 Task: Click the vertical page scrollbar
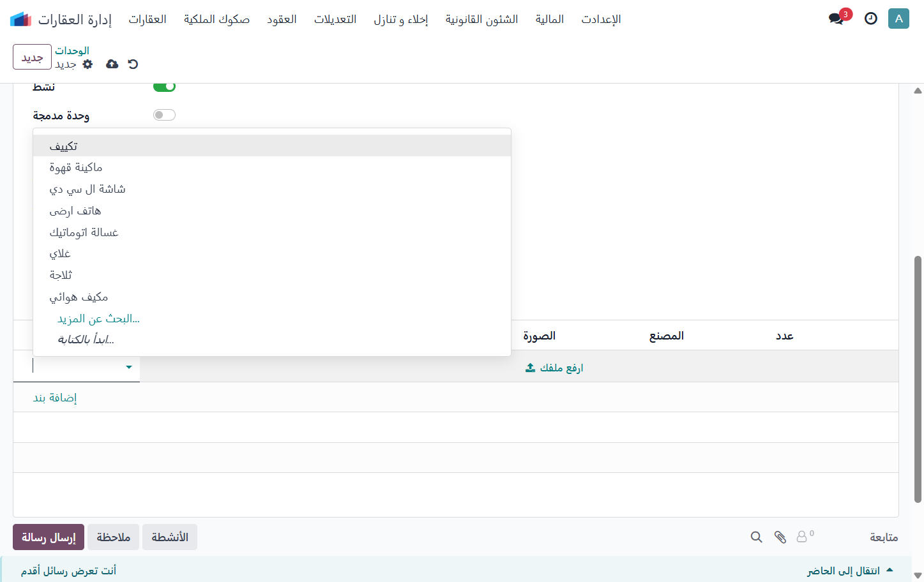pyautogui.click(x=918, y=379)
